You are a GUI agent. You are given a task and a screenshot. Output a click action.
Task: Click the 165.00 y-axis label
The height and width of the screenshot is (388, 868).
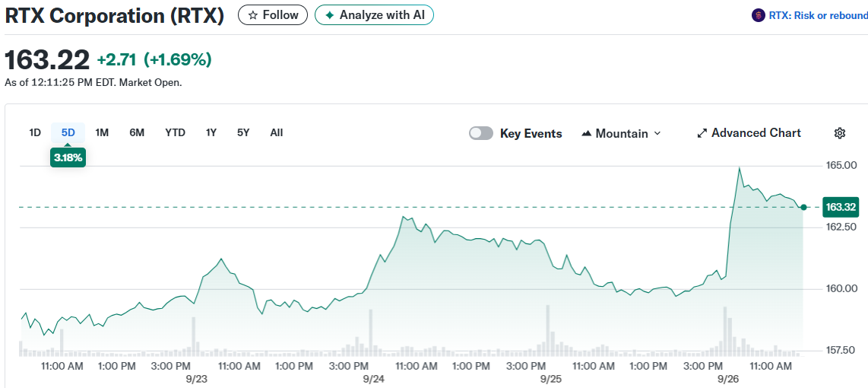click(841, 166)
